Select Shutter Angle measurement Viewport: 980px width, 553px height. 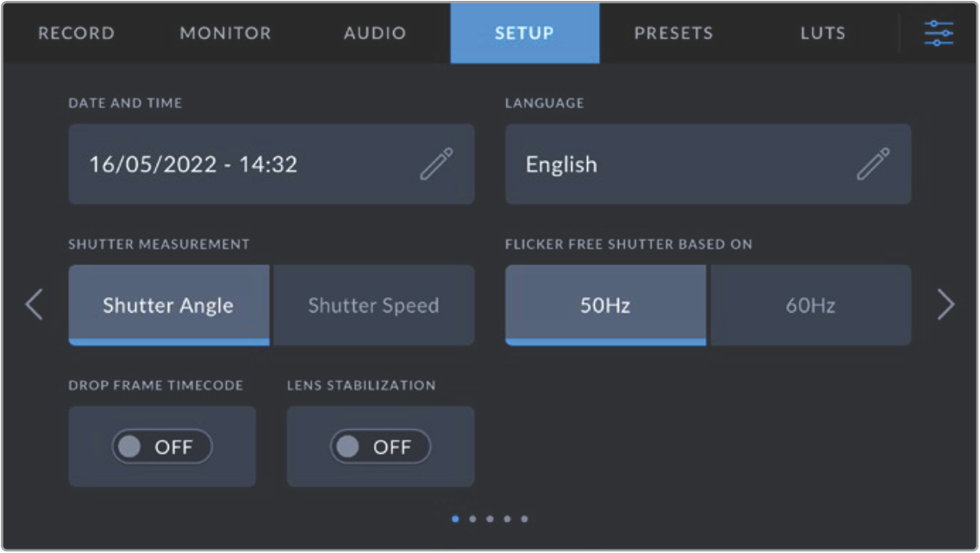(x=169, y=305)
